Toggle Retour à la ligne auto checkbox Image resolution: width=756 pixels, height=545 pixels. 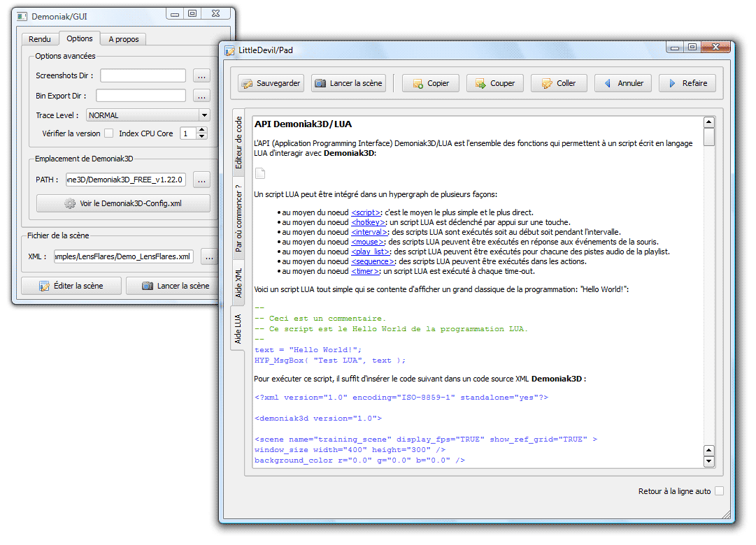click(719, 491)
